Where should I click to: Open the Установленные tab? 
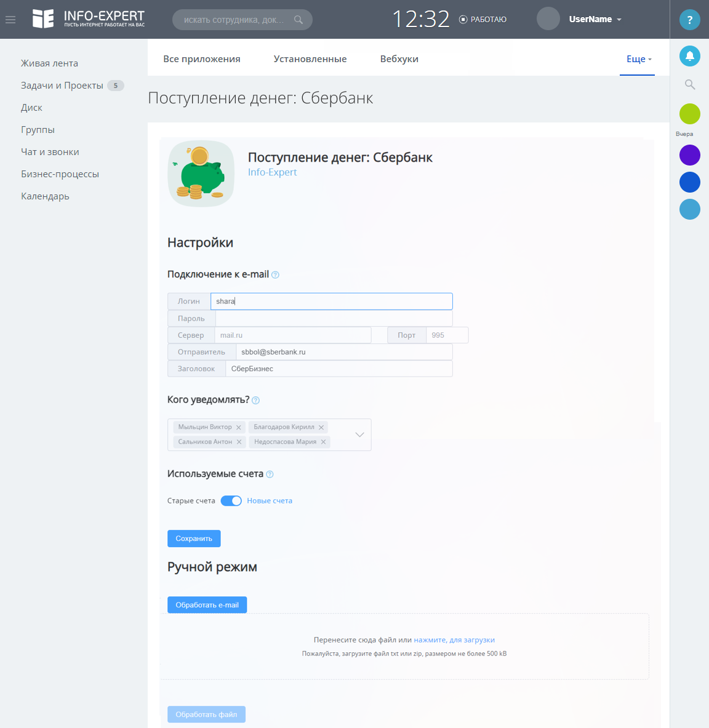[310, 59]
